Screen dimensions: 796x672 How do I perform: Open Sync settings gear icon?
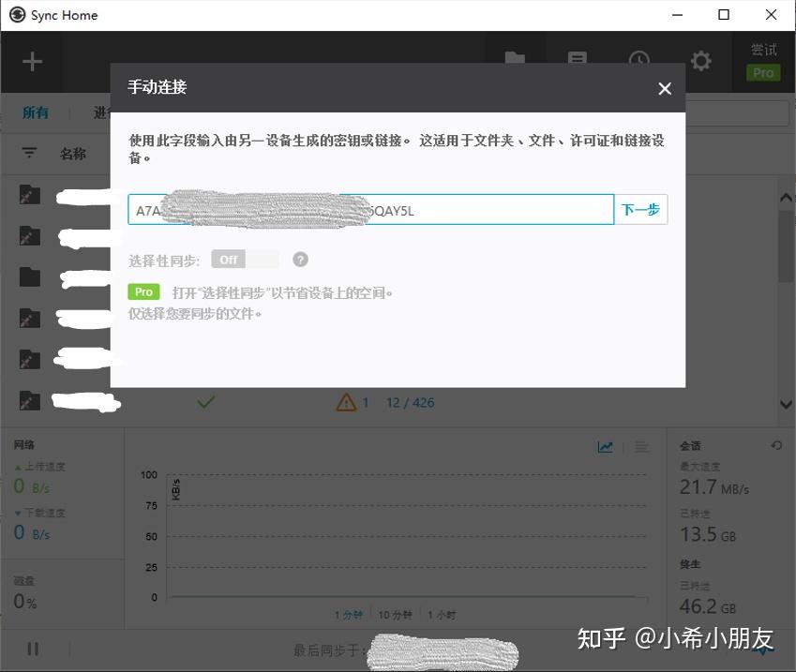[700, 61]
